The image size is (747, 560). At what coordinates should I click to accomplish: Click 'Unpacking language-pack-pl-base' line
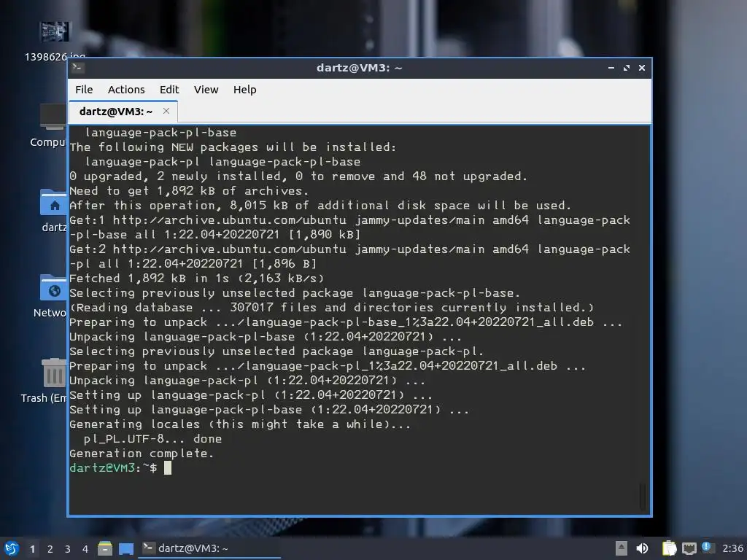point(266,337)
